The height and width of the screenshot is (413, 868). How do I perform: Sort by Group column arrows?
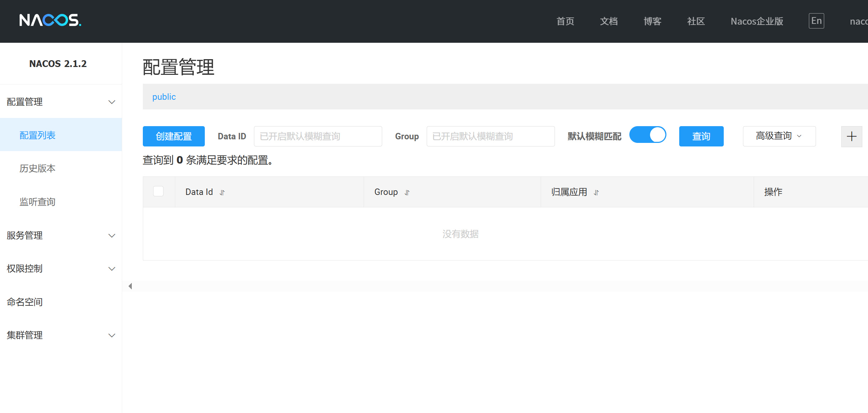point(407,192)
